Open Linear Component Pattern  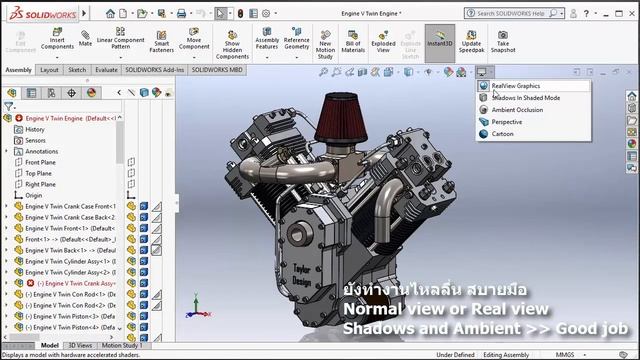(120, 38)
